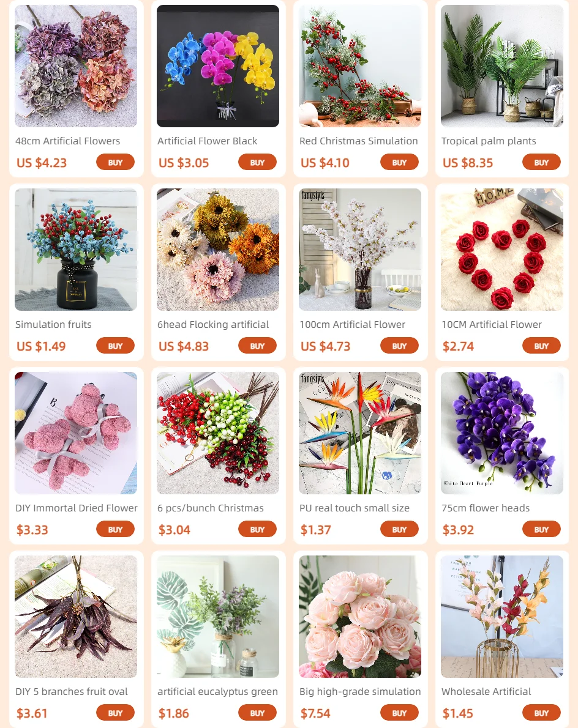This screenshot has width=578, height=728.
Task: Open the pink teddy bear flower image
Action: [76, 433]
